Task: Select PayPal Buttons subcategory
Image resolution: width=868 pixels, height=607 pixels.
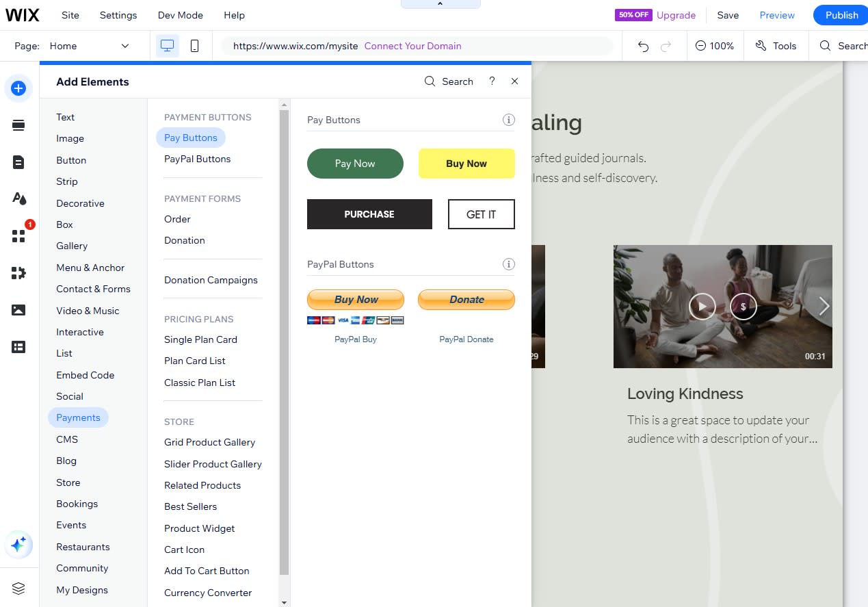Action: (x=198, y=159)
